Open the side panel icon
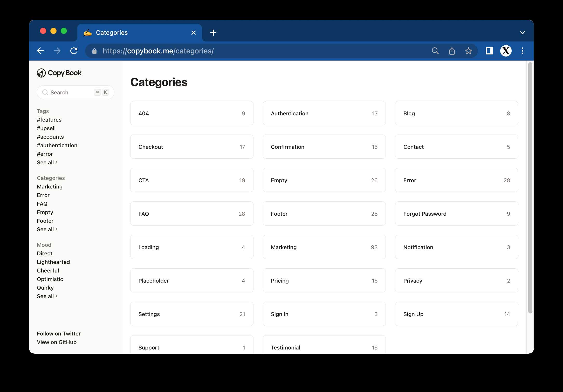The image size is (563, 392). tap(489, 51)
